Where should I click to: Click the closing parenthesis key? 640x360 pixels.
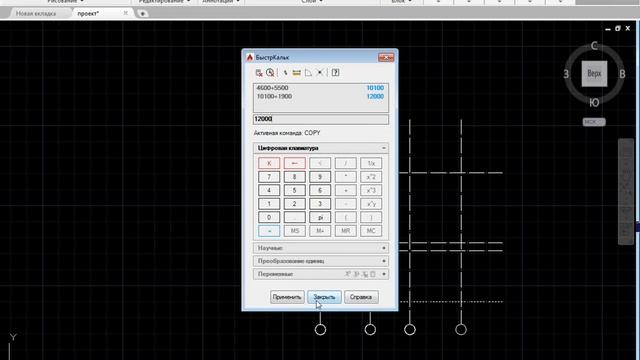[x=371, y=217]
